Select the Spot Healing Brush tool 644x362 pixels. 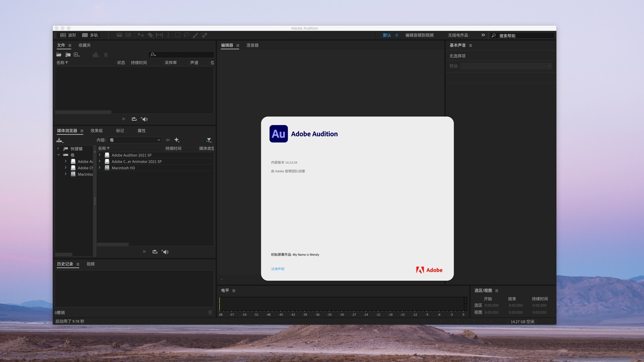click(x=205, y=35)
